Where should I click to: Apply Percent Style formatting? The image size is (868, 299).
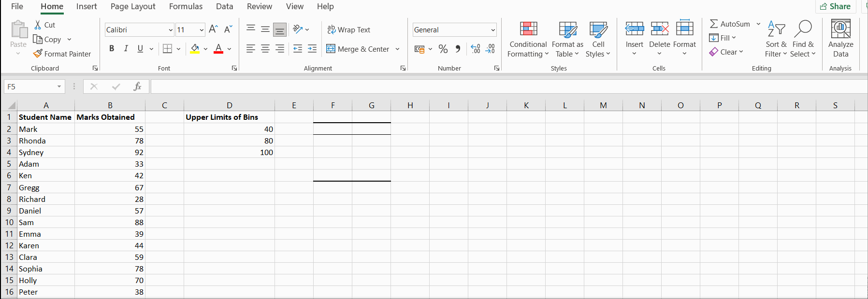point(443,49)
